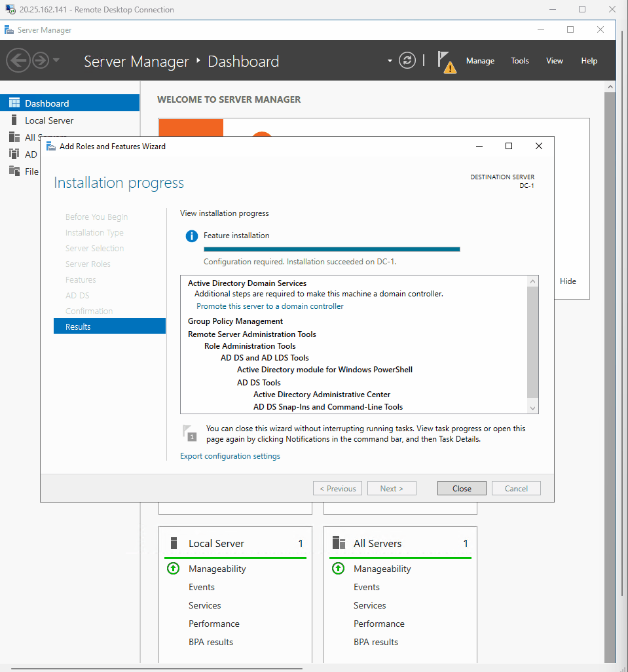Open the View menu
Screen dimensions: 628x672
(x=554, y=61)
